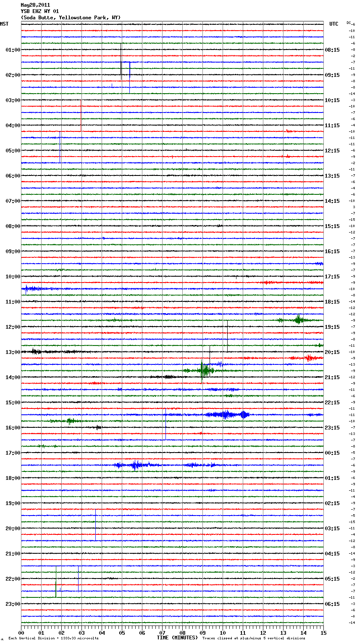The image size is (357, 644).
Task: Click the 1333.33 microvolts vertical division note
Action: 54,639
